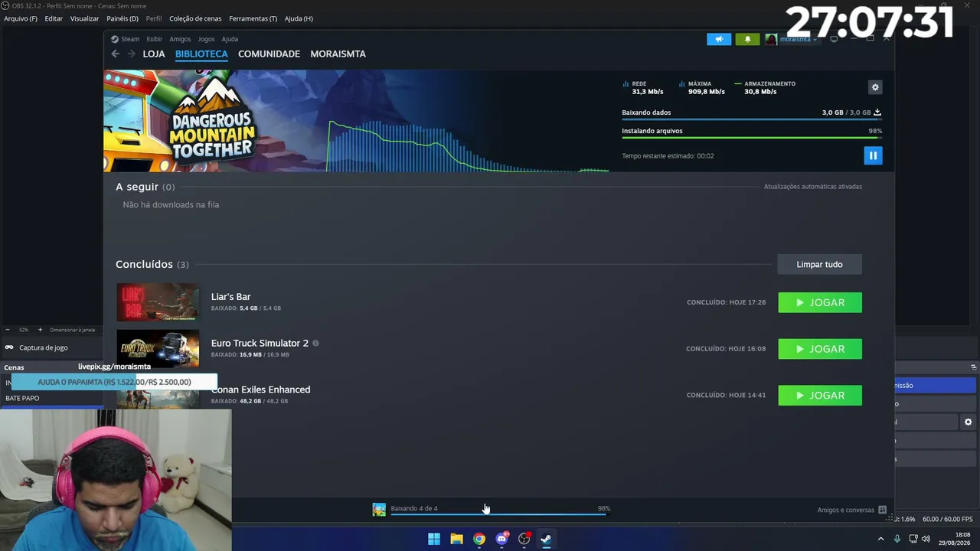Click the Euro Truck Simulator 2 title
This screenshot has width=980, height=551.
pyautogui.click(x=260, y=343)
